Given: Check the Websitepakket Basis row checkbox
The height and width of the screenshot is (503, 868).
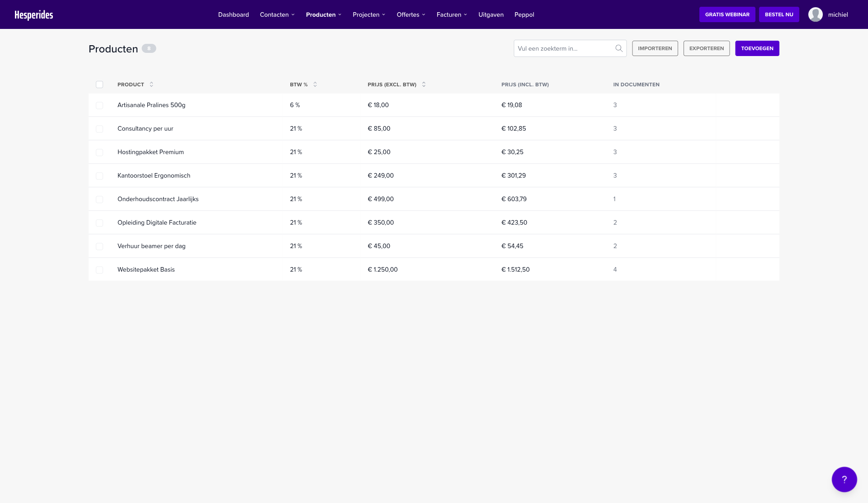Looking at the screenshot, I should (99, 270).
